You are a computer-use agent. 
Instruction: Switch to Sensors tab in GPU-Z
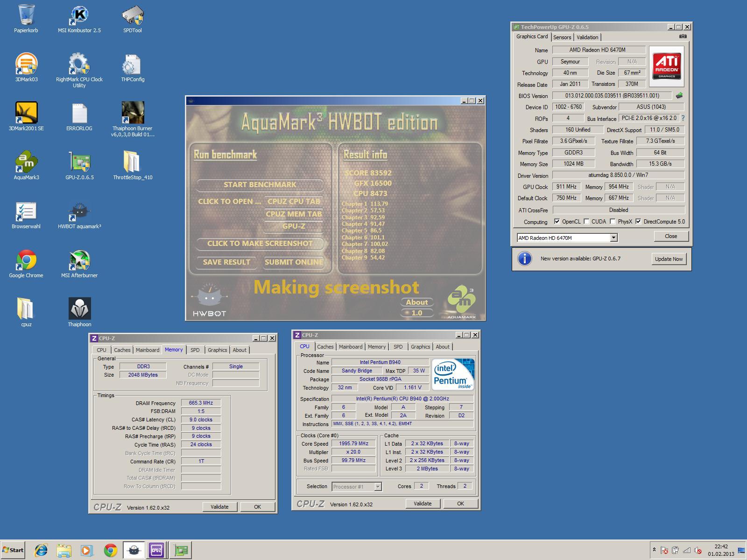pyautogui.click(x=562, y=37)
